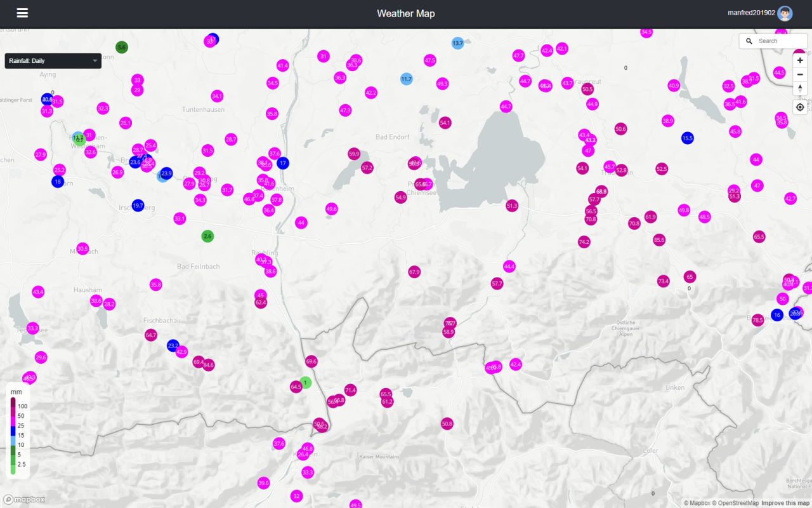Find my location on the map
This screenshot has height=508, width=812.
800,107
